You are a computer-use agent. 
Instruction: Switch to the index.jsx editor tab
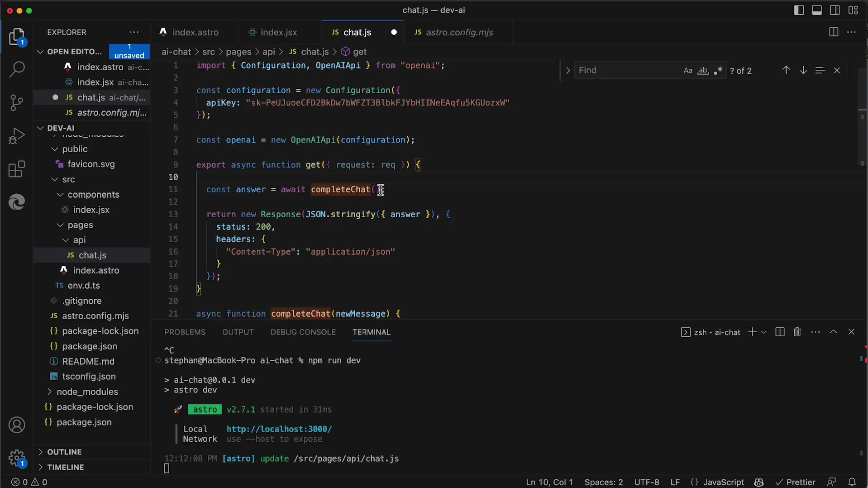coord(279,32)
